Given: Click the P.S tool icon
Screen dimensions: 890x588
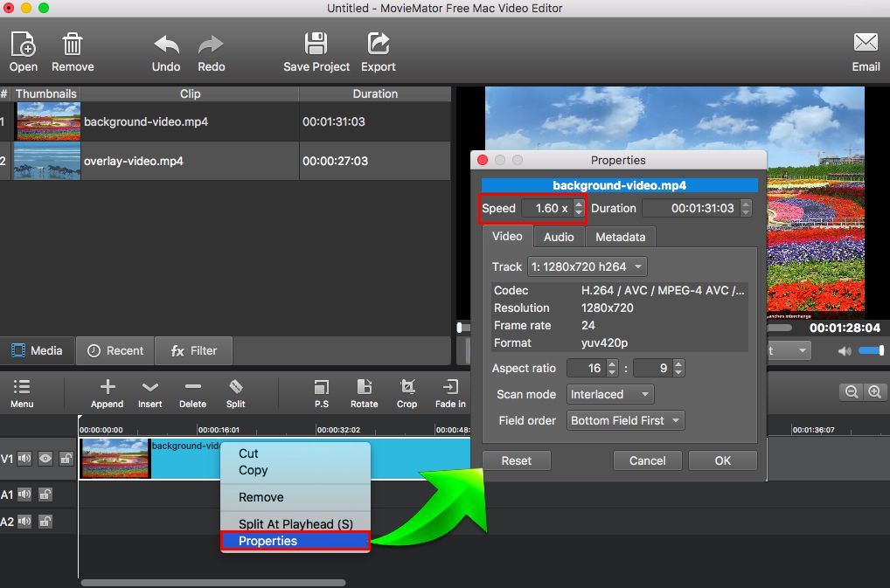Looking at the screenshot, I should (x=321, y=387).
